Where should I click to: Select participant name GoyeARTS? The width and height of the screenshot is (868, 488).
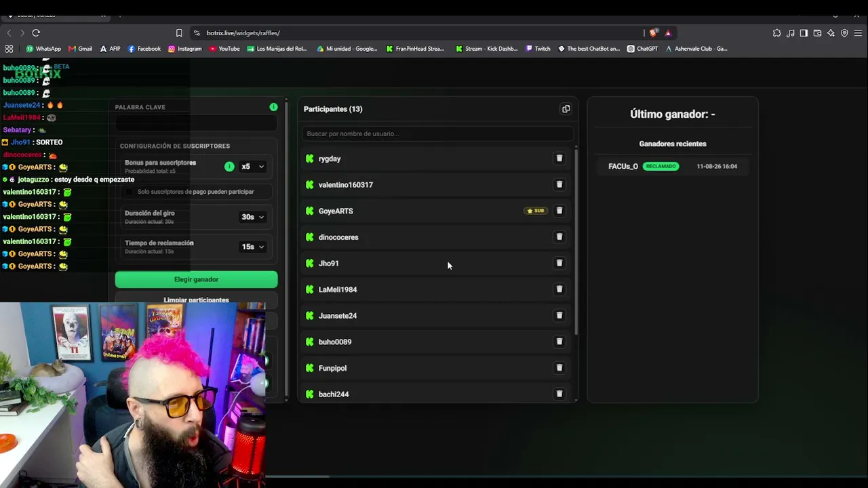[336, 211]
